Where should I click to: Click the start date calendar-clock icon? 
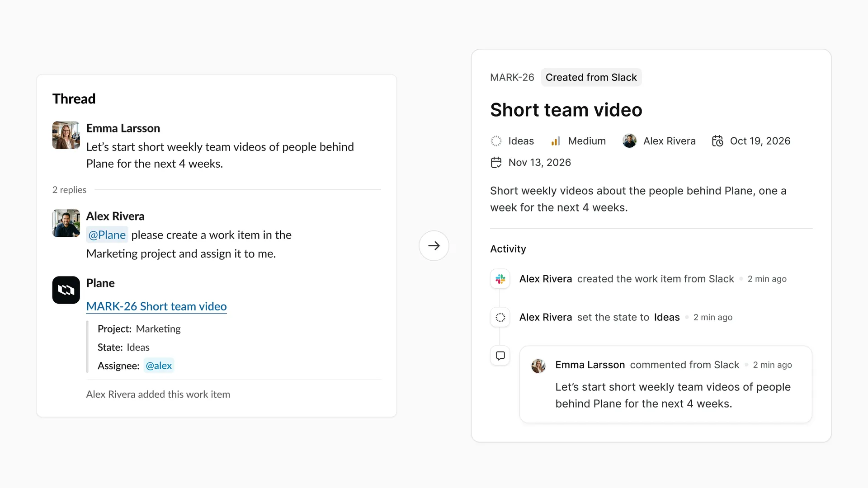(x=717, y=141)
